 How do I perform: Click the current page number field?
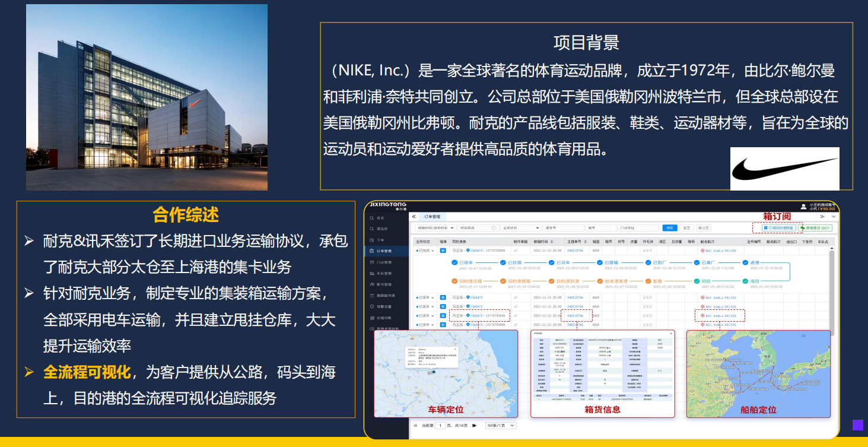coord(440,426)
